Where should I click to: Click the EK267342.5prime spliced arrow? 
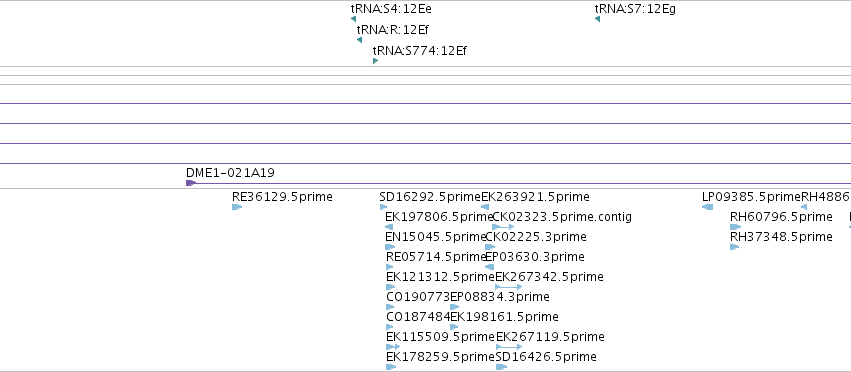[x=509, y=287]
